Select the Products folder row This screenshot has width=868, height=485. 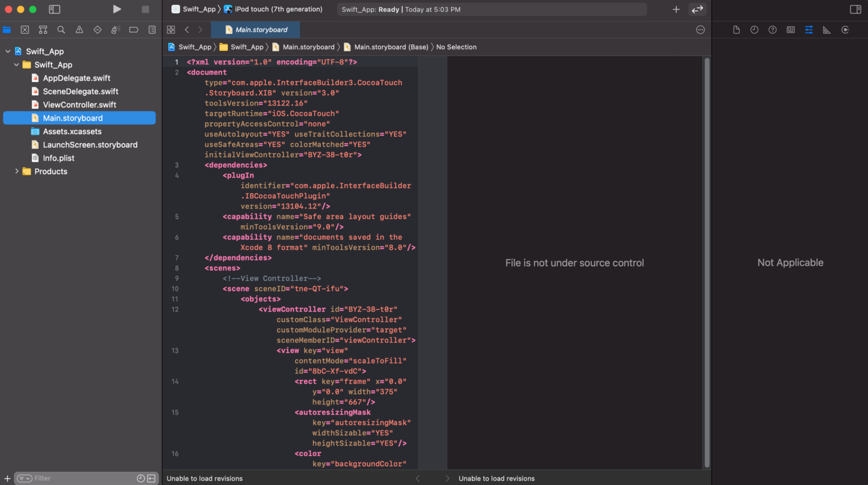[51, 171]
